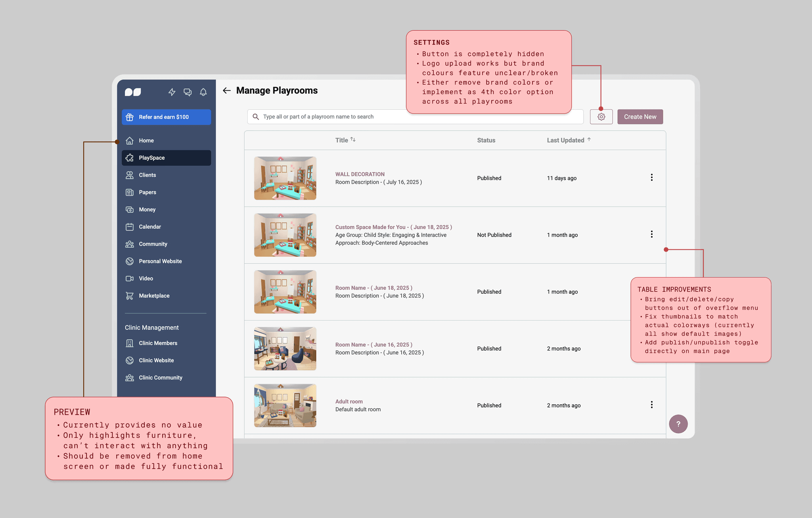Click the logo in sidebar header
The width and height of the screenshot is (812, 518).
[x=133, y=92]
